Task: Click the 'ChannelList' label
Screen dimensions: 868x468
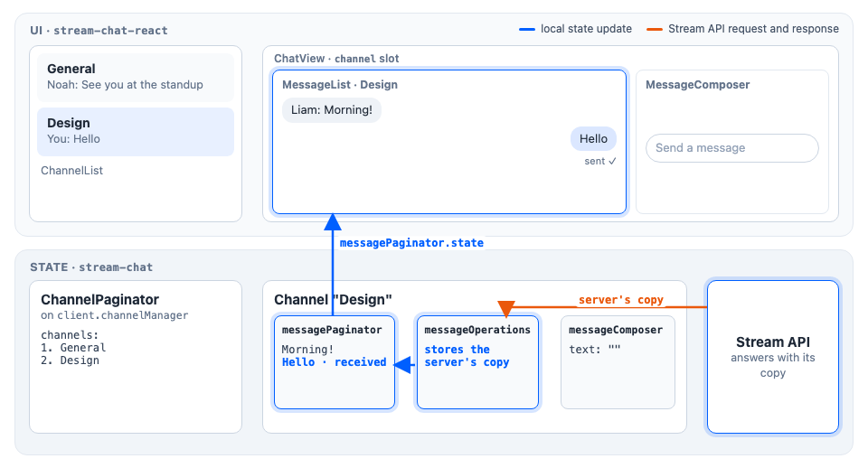Action: click(72, 171)
